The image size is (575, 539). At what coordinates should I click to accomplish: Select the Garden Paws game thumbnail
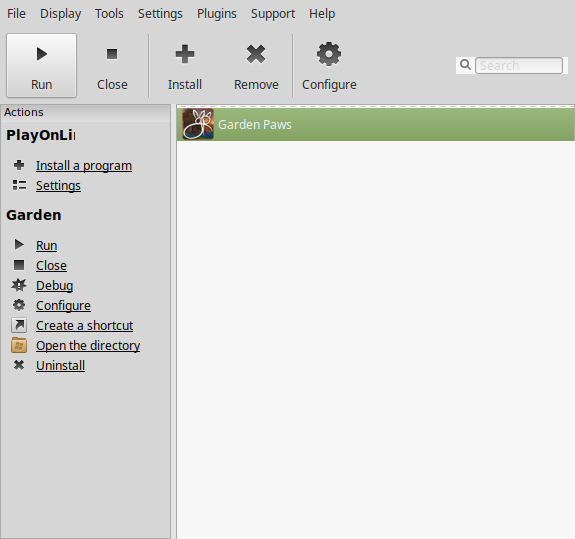(198, 124)
